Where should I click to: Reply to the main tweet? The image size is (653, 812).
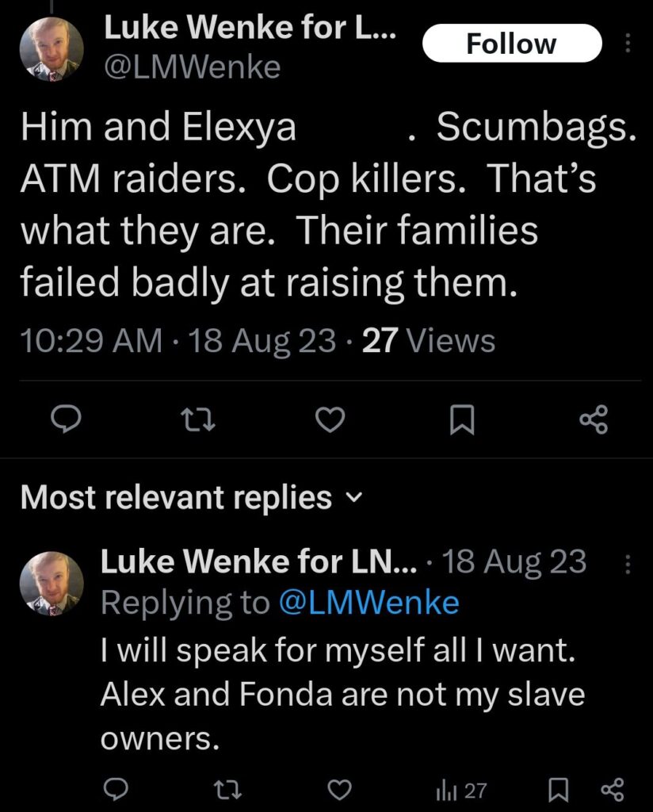point(67,420)
